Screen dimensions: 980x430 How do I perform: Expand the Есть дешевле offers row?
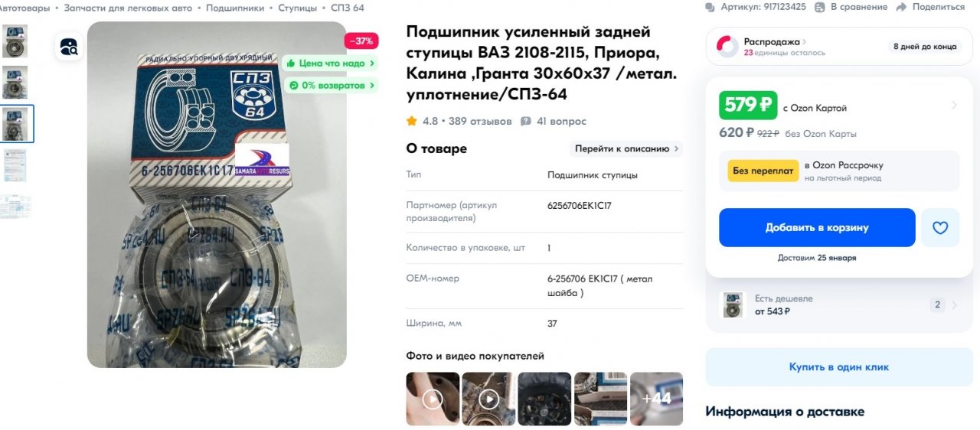coord(839,305)
